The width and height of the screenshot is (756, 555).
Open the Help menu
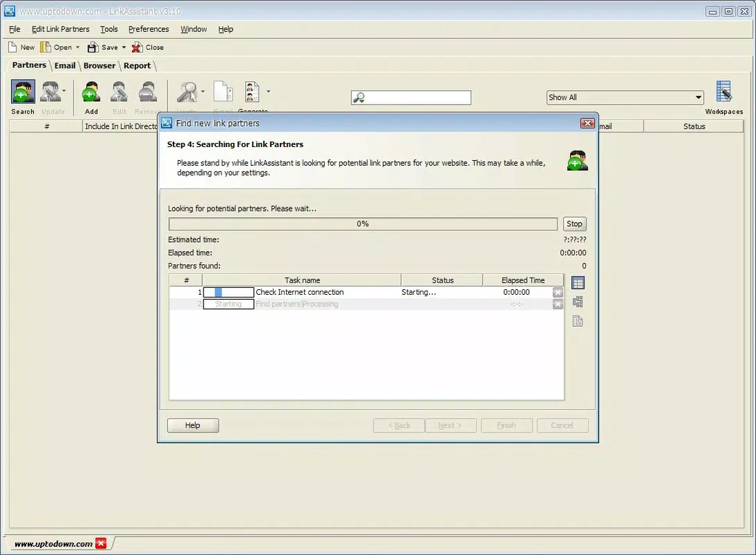(x=226, y=29)
